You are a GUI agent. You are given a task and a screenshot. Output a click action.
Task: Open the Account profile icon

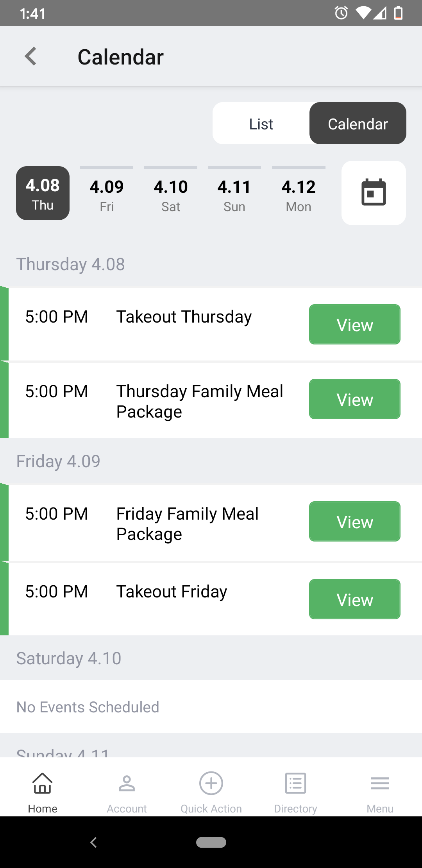tap(127, 783)
